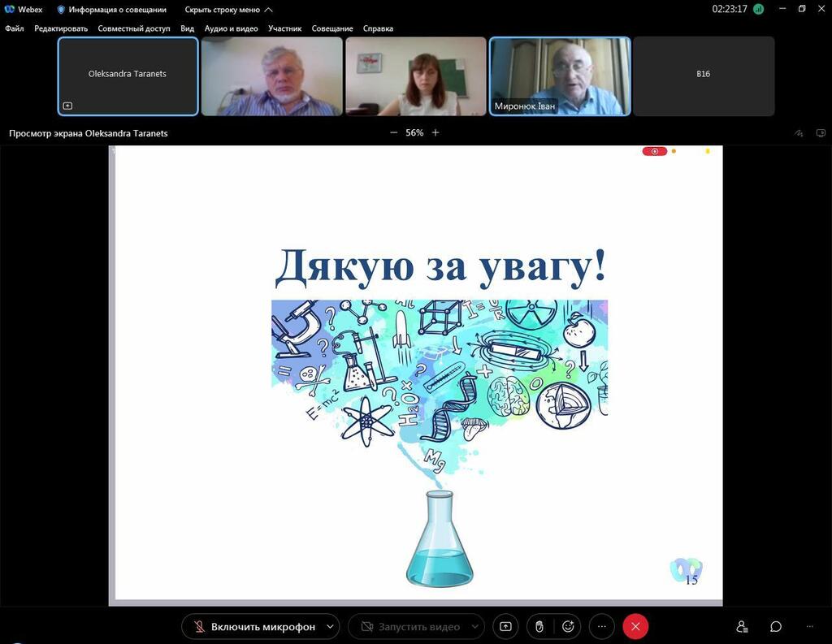Click Информация о совещании
Image resolution: width=832 pixels, height=644 pixels.
click(x=117, y=10)
